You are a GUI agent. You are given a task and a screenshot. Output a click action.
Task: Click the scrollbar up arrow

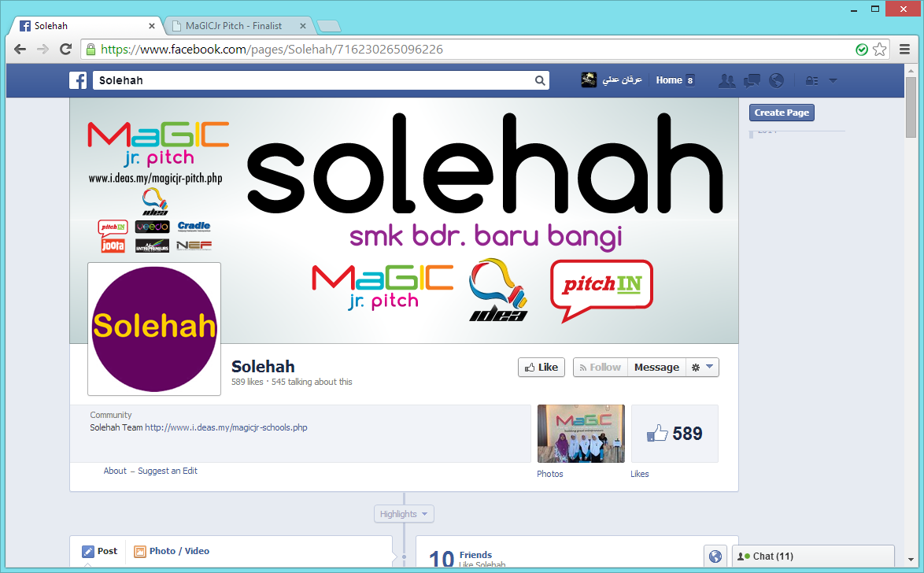[911, 69]
